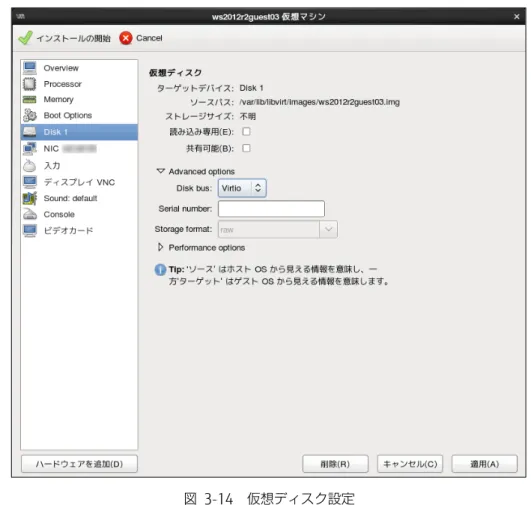Click the 削除(R) button
This screenshot has width=531, height=505.
click(335, 464)
